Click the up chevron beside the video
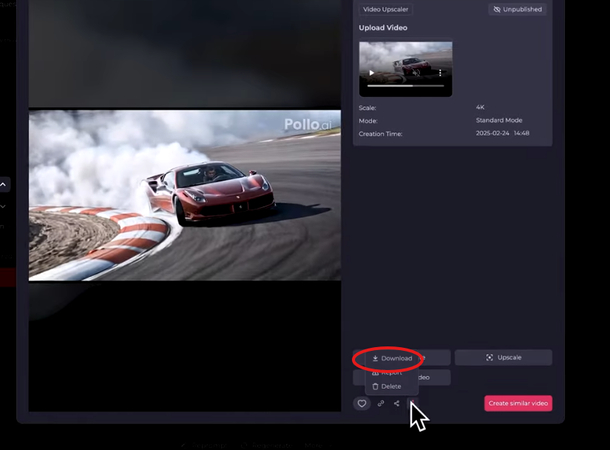 pyautogui.click(x=3, y=184)
